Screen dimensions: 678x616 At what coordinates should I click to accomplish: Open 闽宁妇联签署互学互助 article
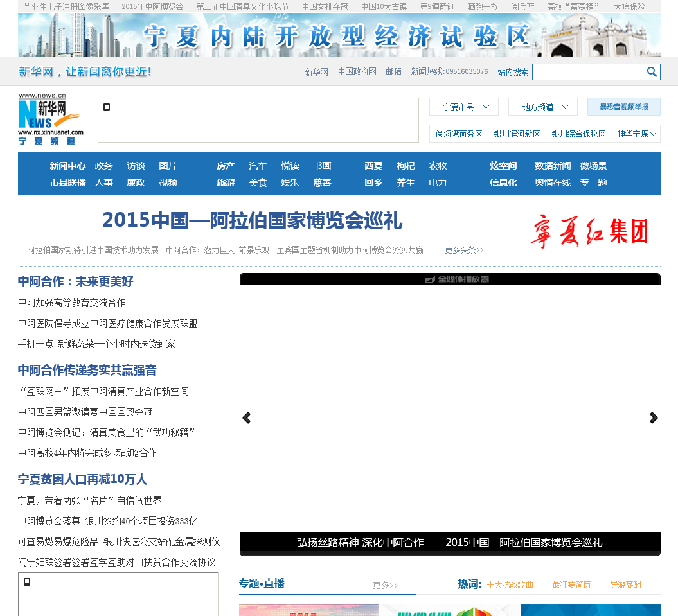[x=116, y=562]
